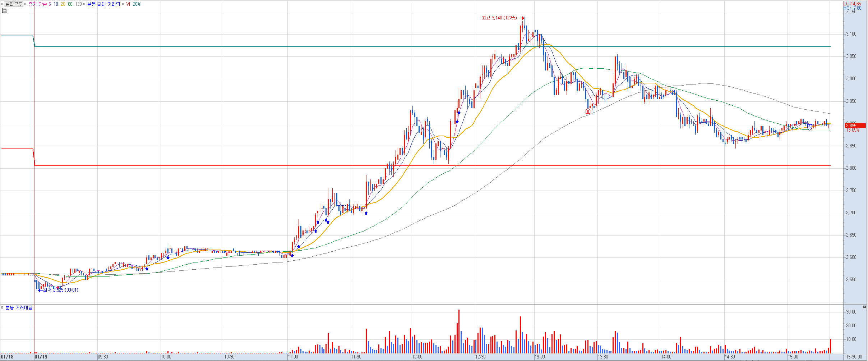Image resolution: width=868 pixels, height=361 pixels.
Task: Click the 2,550 price axis label
Action: (851, 280)
